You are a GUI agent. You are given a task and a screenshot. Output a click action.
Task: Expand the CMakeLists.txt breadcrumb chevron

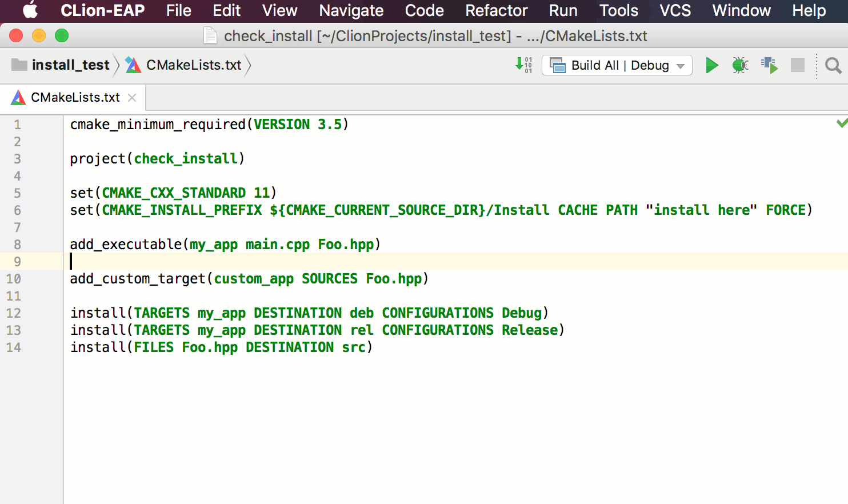coord(248,65)
